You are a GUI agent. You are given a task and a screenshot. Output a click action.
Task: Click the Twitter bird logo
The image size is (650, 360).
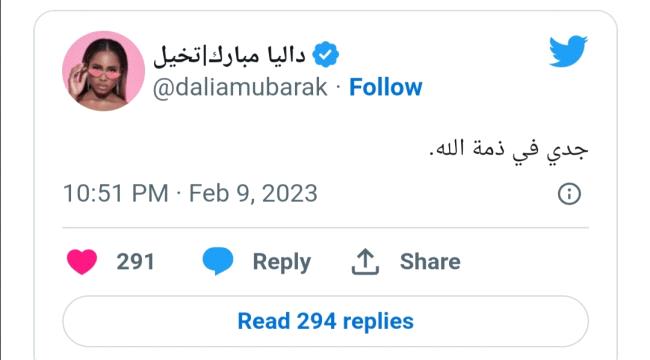point(568,51)
